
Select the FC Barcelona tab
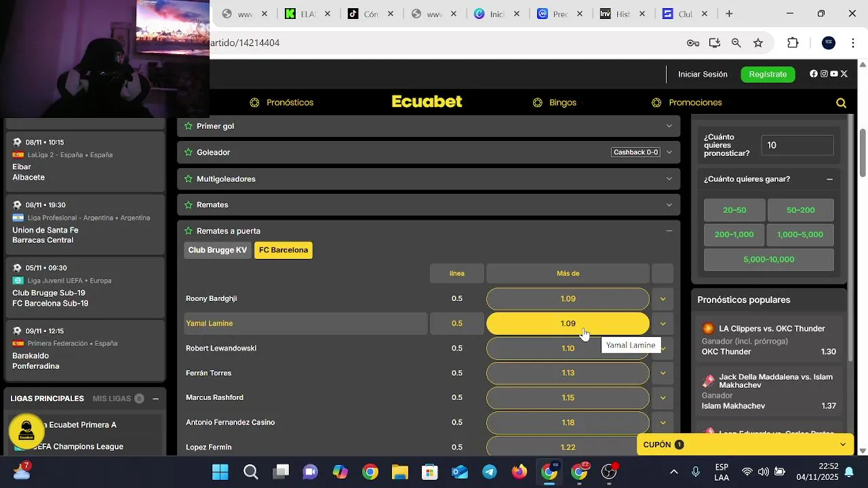tap(283, 250)
